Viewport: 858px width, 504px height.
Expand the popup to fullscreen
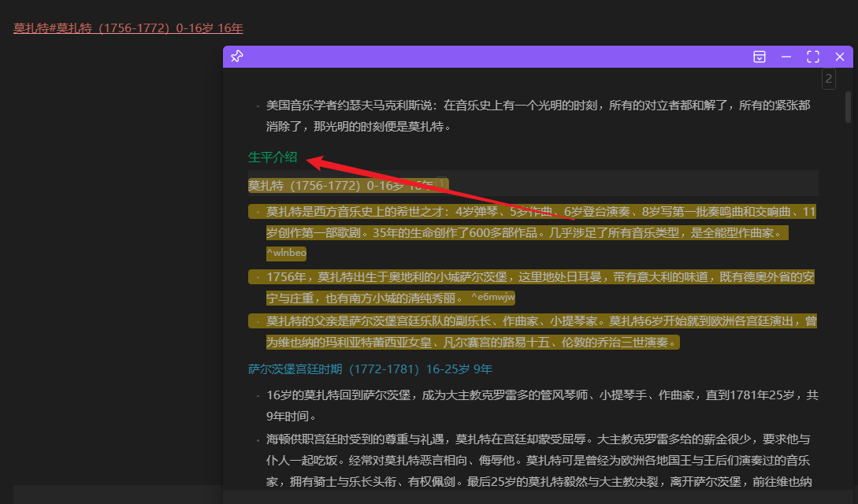pos(813,57)
